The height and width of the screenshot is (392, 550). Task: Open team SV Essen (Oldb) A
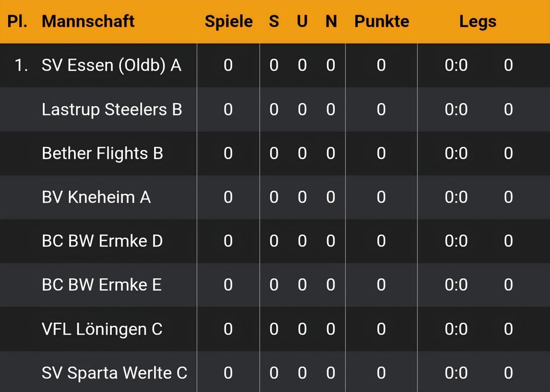[111, 66]
